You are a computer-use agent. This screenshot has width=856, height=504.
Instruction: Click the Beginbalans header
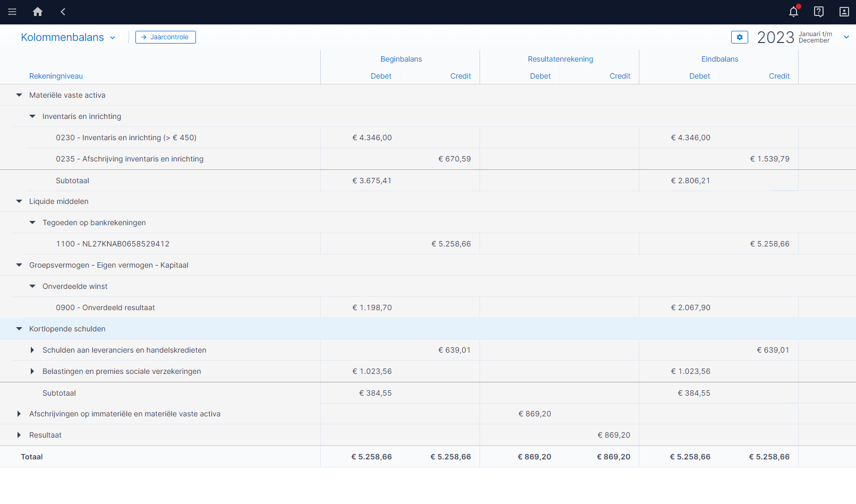(401, 59)
